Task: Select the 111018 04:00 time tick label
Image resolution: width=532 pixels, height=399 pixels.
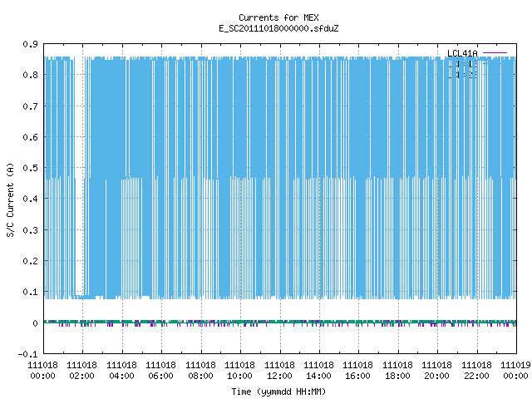Action: tap(122, 371)
